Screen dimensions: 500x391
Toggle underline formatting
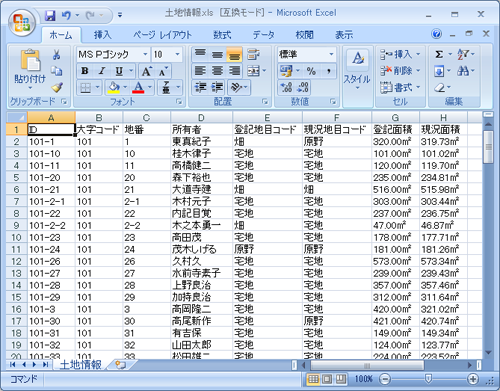click(x=119, y=71)
